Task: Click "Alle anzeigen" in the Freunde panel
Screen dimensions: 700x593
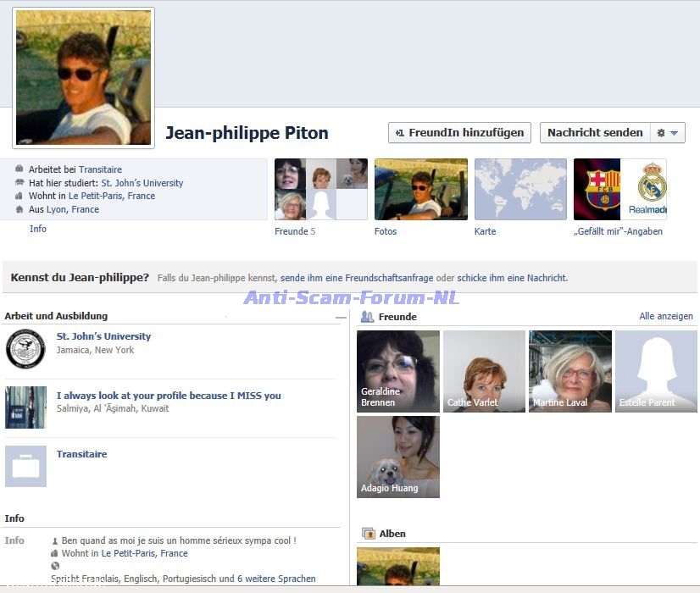Action: pos(665,316)
